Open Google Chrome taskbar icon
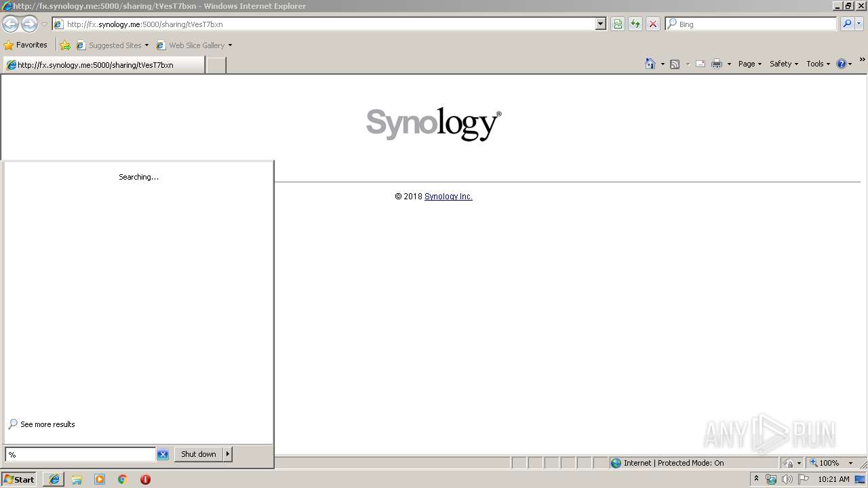This screenshot has width=868, height=488. (x=123, y=479)
